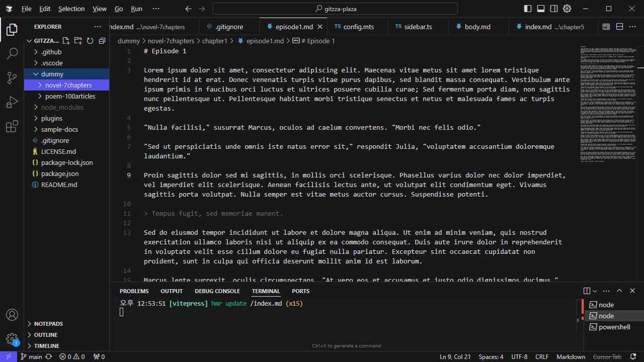Open README.md in the Explorer

coord(66,185)
